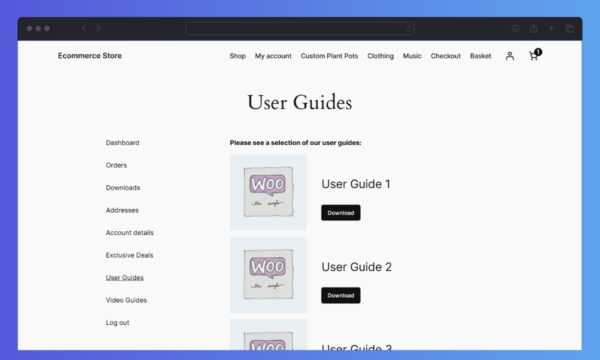This screenshot has width=600, height=360.
Task: Open the shopping cart icon
Action: [x=535, y=55]
